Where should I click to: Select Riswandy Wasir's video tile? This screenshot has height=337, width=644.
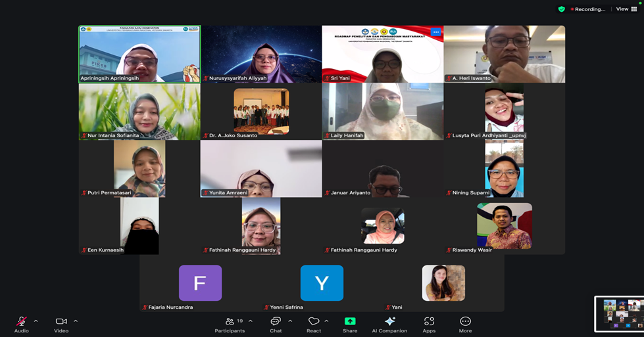point(505,226)
